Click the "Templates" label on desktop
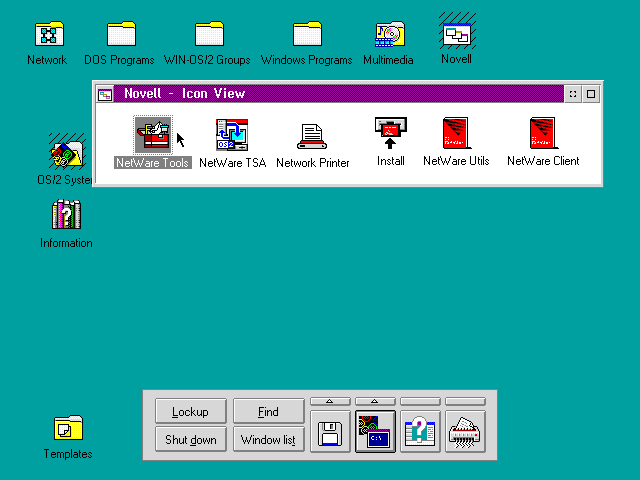Screen dimensions: 640x480 (x=68, y=453)
